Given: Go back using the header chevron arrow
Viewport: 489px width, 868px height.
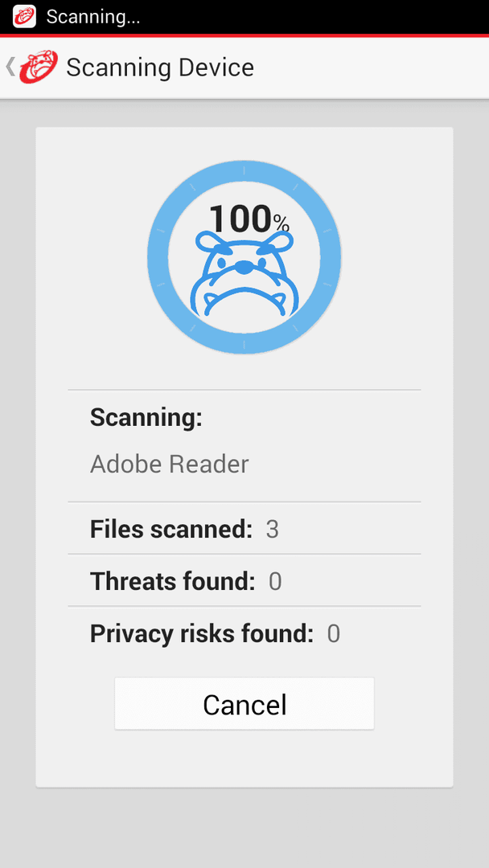Looking at the screenshot, I should (x=10, y=67).
